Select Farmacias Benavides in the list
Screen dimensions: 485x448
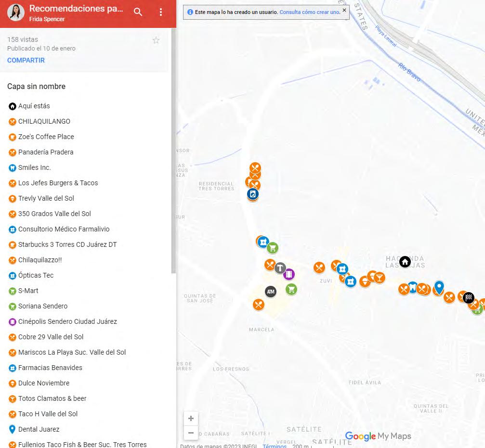point(50,368)
